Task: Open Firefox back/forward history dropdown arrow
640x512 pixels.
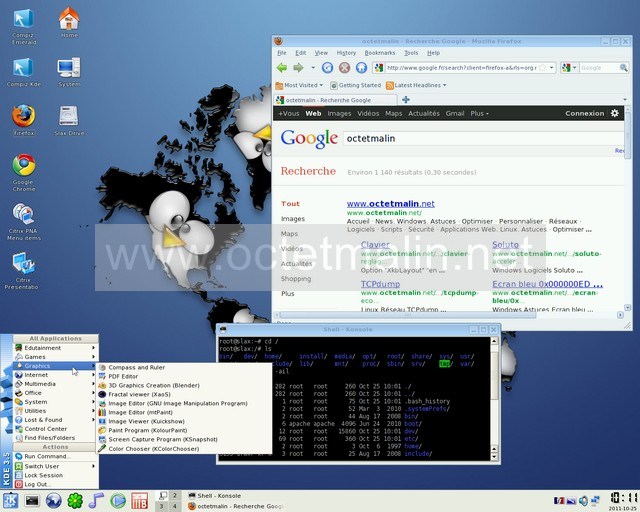Action: pyautogui.click(x=313, y=68)
